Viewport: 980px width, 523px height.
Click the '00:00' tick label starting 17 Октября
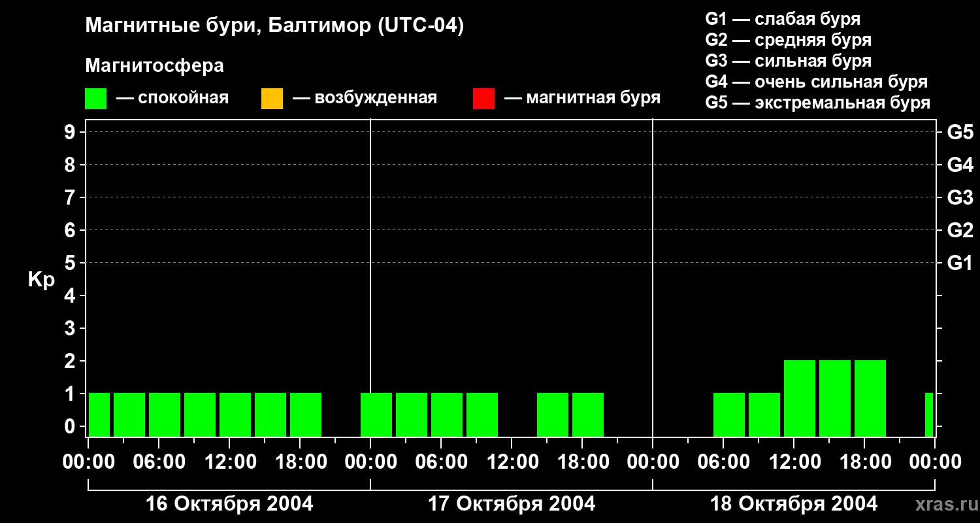[x=370, y=462]
